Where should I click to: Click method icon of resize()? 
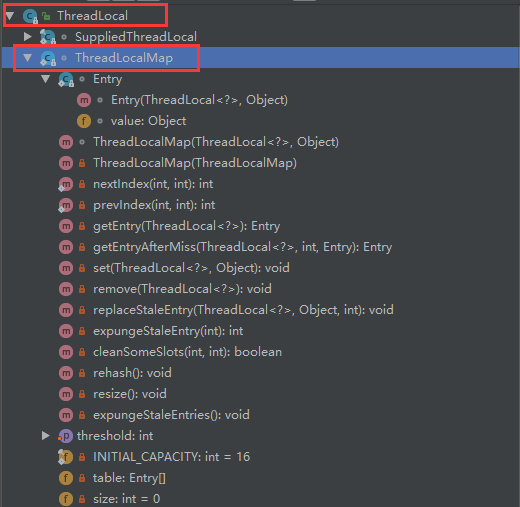tap(66, 394)
